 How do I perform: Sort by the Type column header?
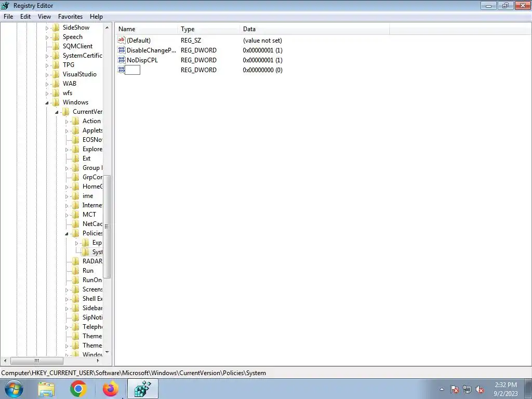208,29
